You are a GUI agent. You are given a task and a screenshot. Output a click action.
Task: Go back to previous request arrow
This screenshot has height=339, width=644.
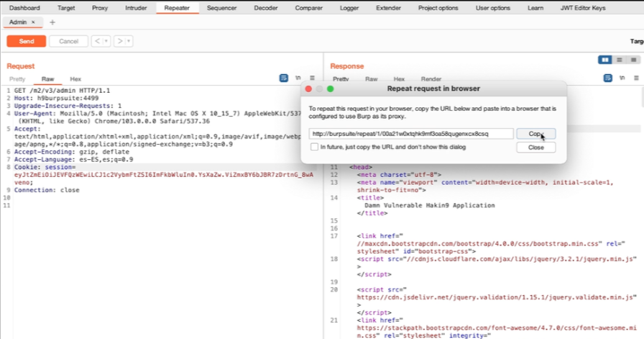(97, 41)
